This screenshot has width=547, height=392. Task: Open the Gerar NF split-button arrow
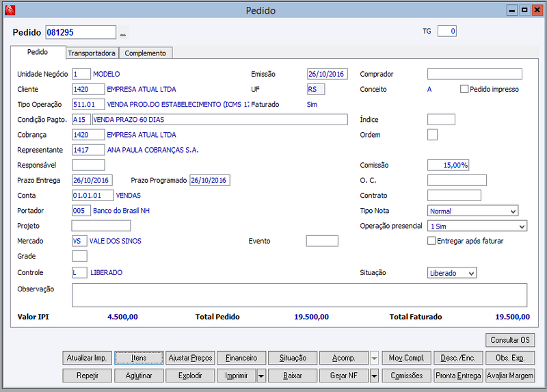tap(374, 376)
